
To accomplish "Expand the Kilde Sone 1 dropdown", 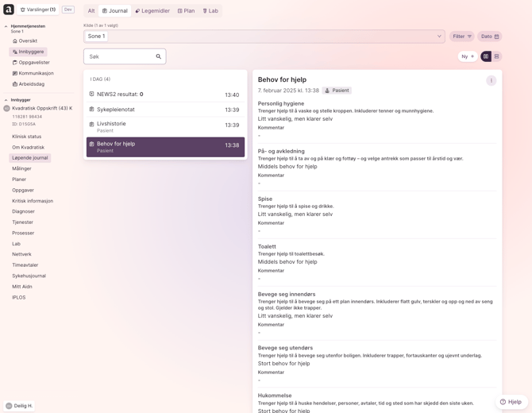I will [x=438, y=37].
